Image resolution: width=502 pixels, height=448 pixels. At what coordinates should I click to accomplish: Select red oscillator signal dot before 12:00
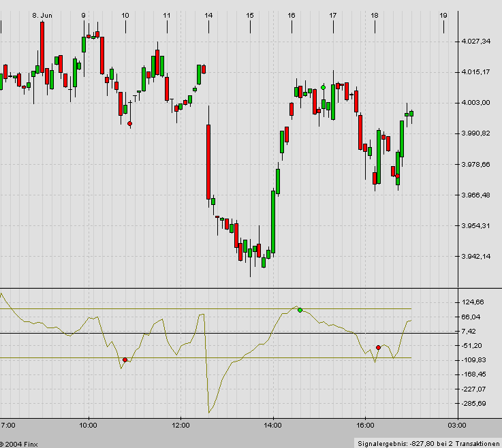click(x=125, y=359)
